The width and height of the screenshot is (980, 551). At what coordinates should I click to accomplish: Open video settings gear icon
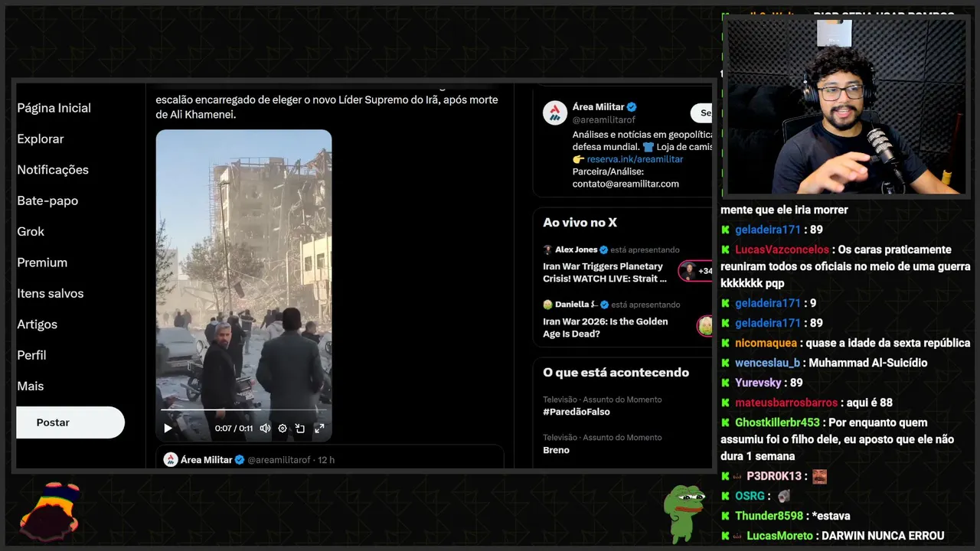[283, 429]
